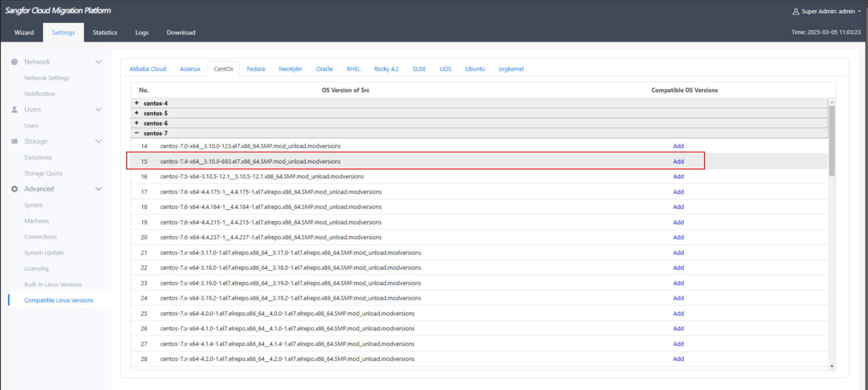Switch to the Statistics tab
The width and height of the screenshot is (868, 390).
pos(105,33)
